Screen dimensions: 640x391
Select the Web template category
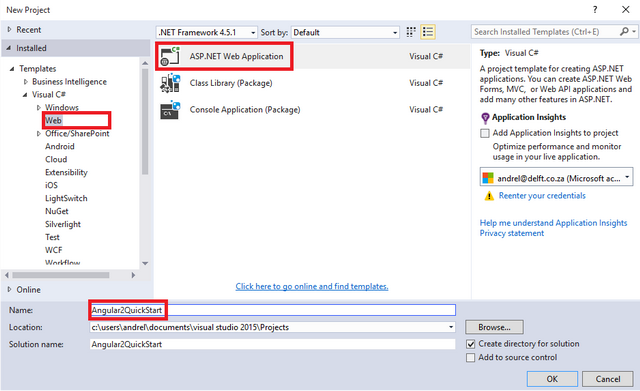53,120
